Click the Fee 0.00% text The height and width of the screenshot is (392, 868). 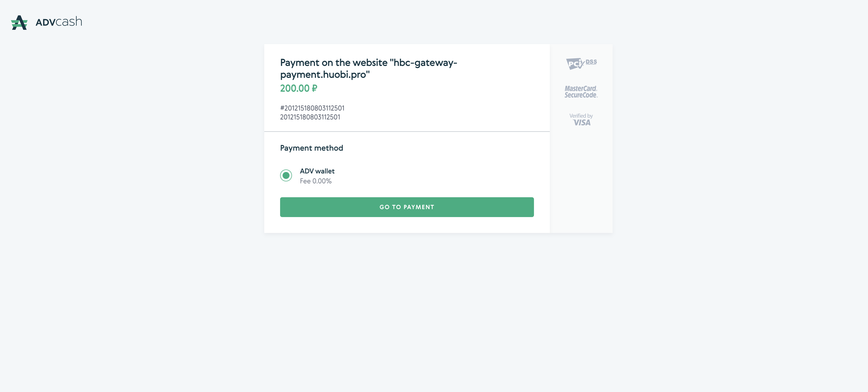pyautogui.click(x=316, y=181)
